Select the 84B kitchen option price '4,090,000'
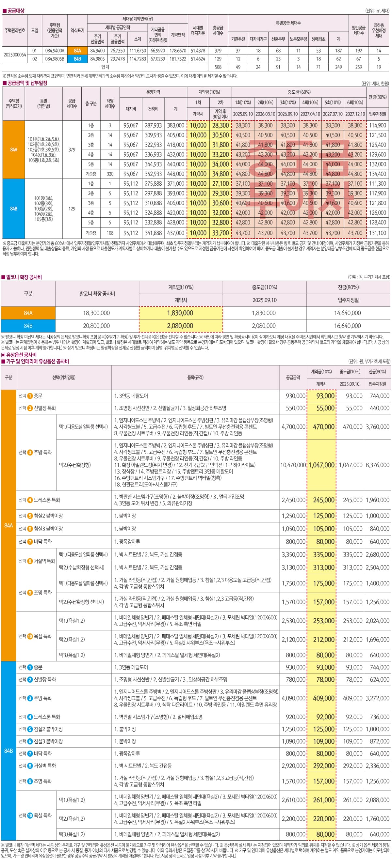This screenshot has width=392, height=868. tap(293, 698)
